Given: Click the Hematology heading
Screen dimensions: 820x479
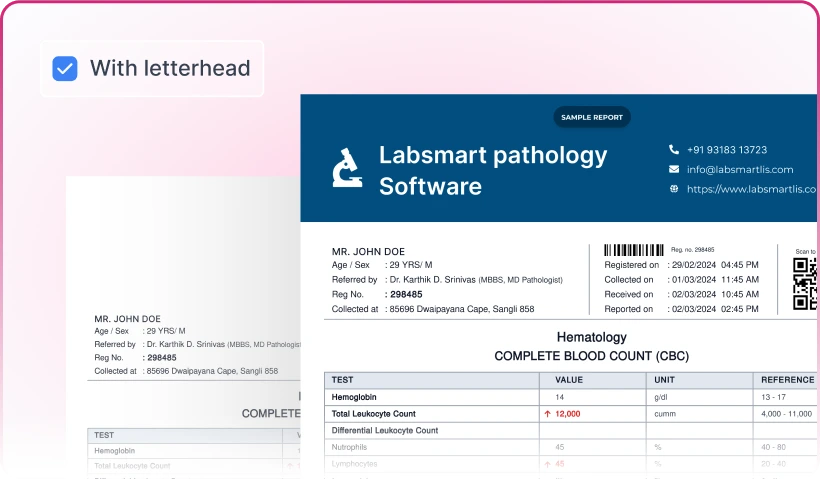Looking at the screenshot, I should click(591, 337).
